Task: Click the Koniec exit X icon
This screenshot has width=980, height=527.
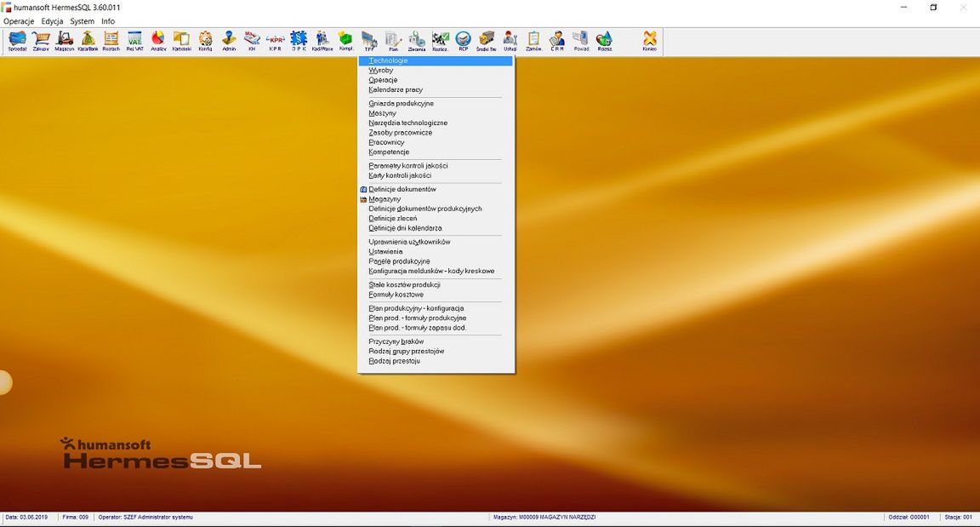Action: click(650, 41)
